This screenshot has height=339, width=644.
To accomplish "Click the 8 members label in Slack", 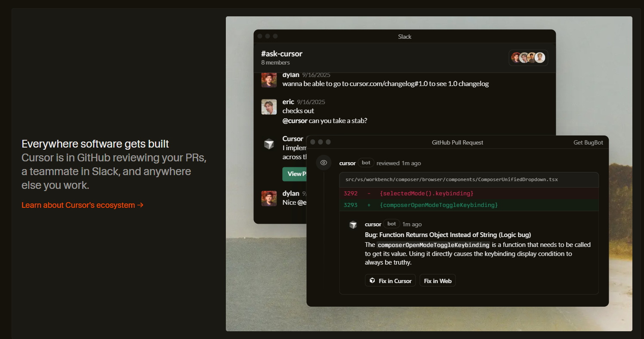I will (x=275, y=63).
